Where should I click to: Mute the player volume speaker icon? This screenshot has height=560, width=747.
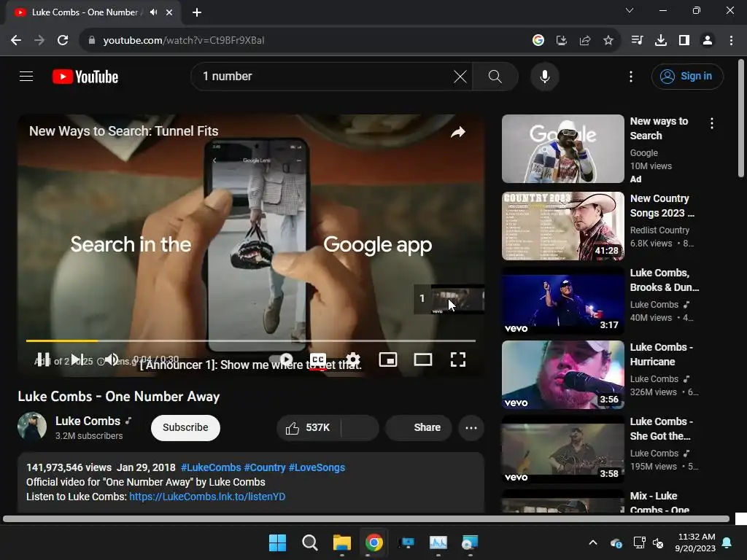112,359
